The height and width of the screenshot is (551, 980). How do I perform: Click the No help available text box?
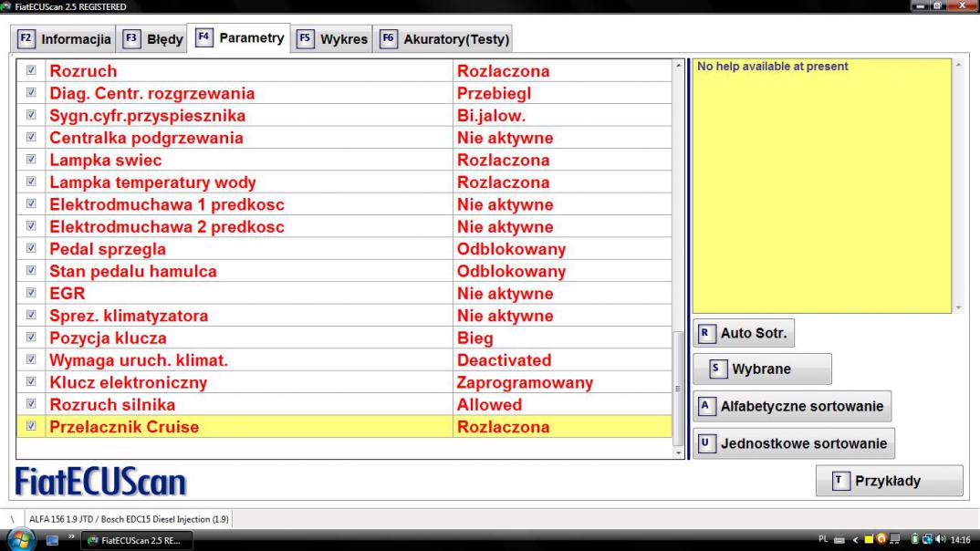[x=822, y=186]
